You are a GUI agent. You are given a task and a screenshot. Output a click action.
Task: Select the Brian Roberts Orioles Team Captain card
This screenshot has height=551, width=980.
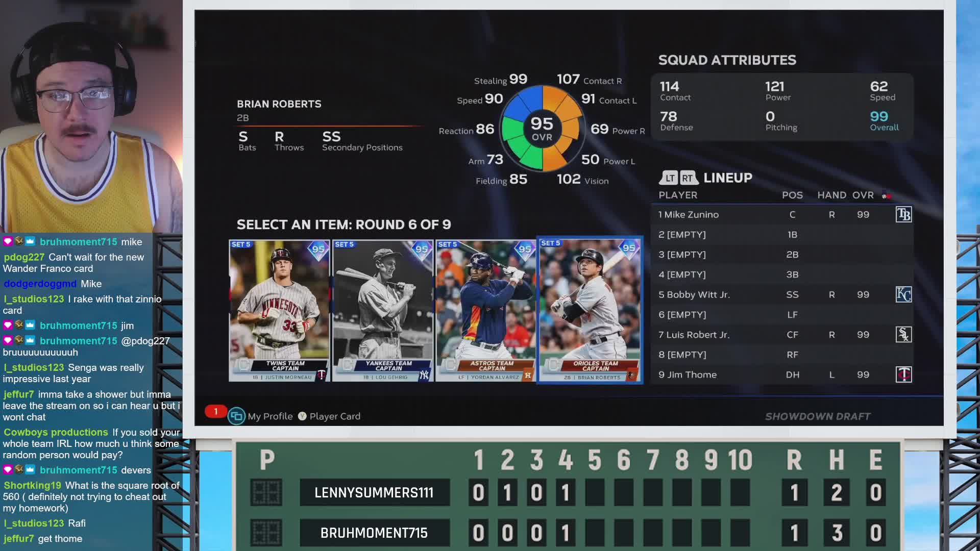(x=590, y=310)
